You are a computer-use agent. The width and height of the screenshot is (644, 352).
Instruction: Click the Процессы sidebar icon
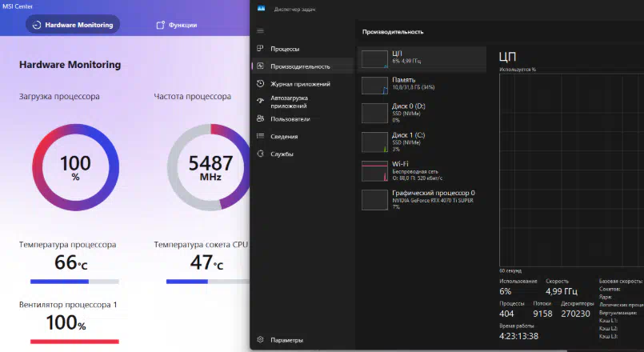(x=260, y=49)
